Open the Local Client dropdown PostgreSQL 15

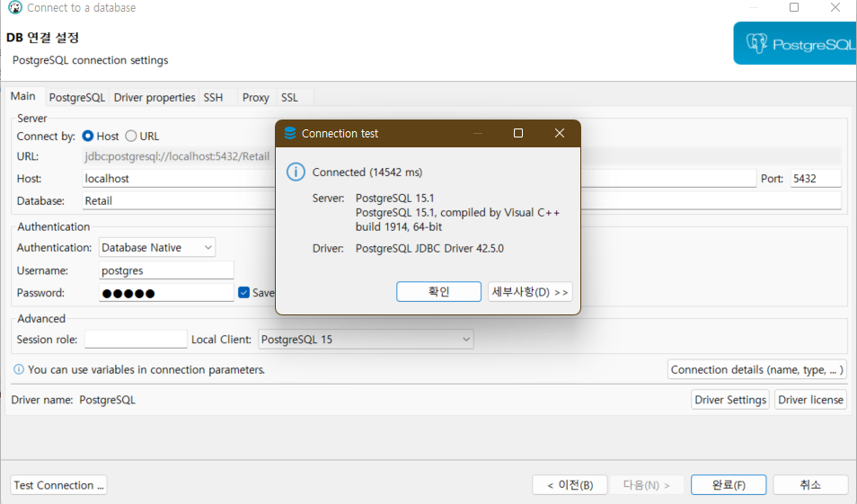[366, 340]
